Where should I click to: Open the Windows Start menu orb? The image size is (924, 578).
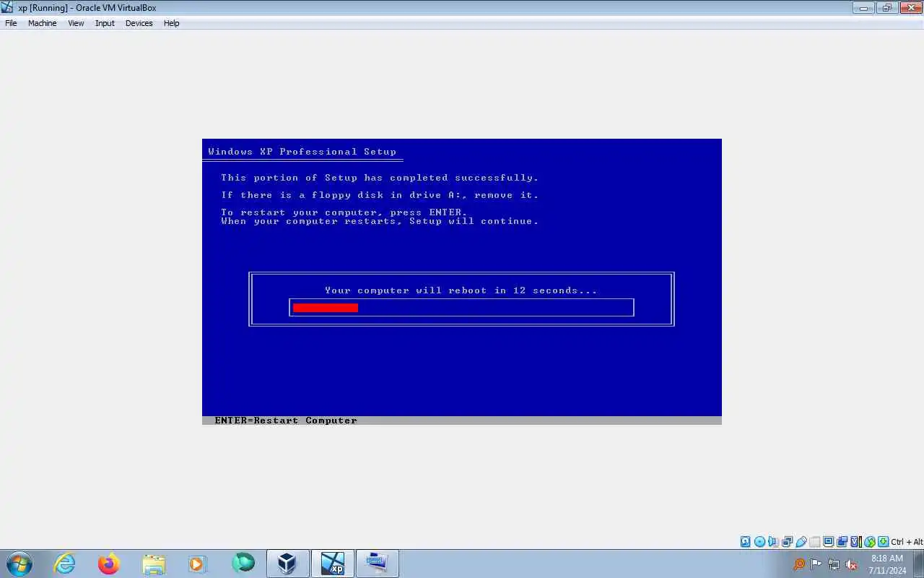(x=19, y=564)
